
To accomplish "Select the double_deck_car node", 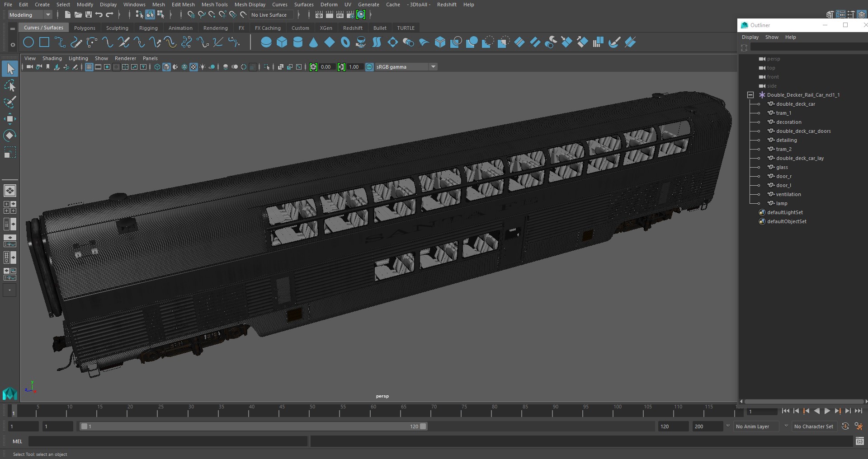I will [795, 104].
